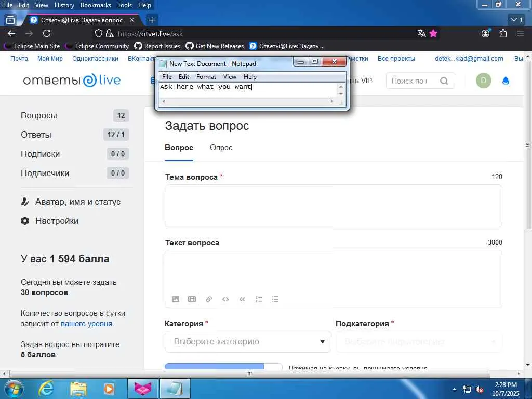This screenshot has height=399, width=532.
Task: Insert code icon in question text editor
Action: pyautogui.click(x=225, y=299)
